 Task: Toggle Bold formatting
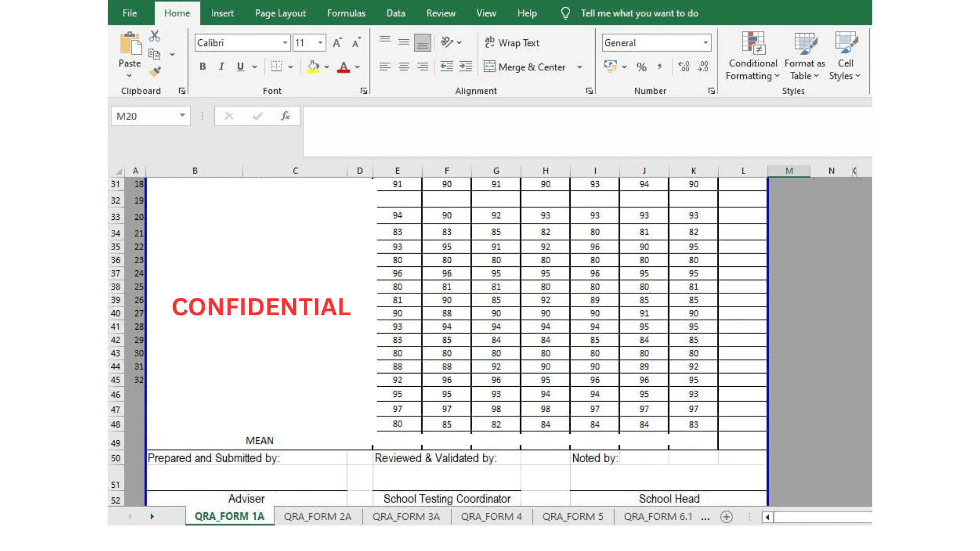pyautogui.click(x=203, y=67)
